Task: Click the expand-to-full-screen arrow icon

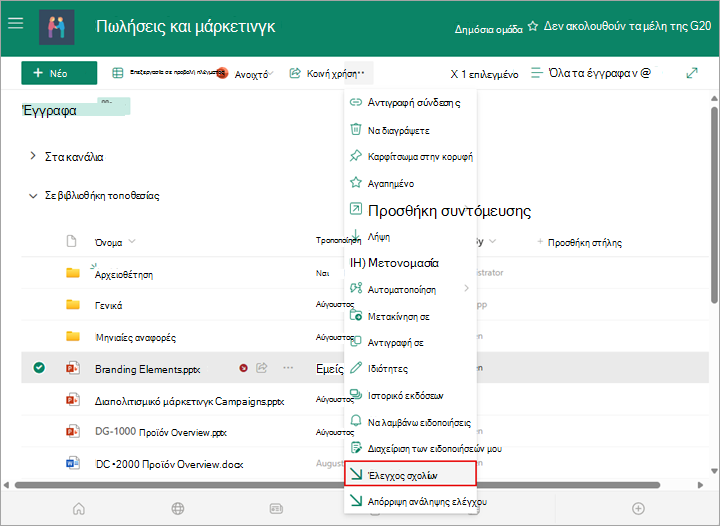Action: click(x=692, y=73)
